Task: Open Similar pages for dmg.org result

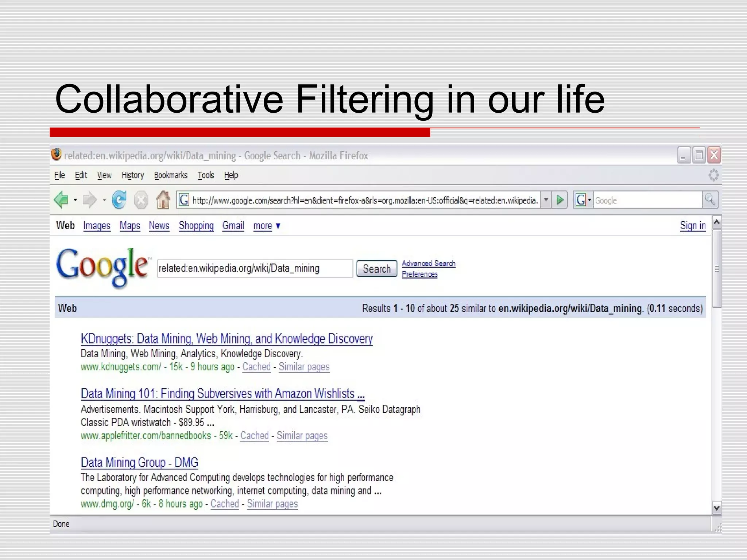Action: click(x=272, y=504)
